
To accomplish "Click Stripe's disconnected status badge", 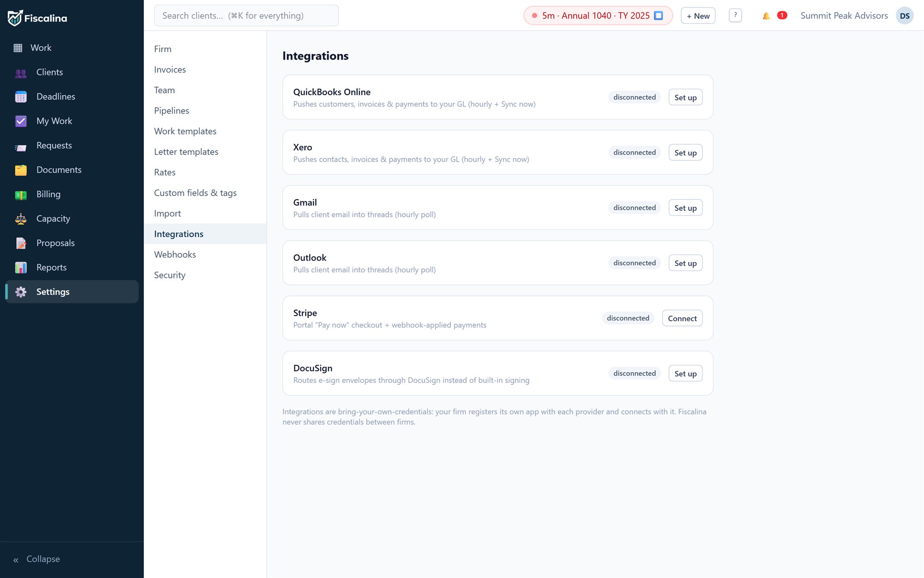I will [628, 318].
